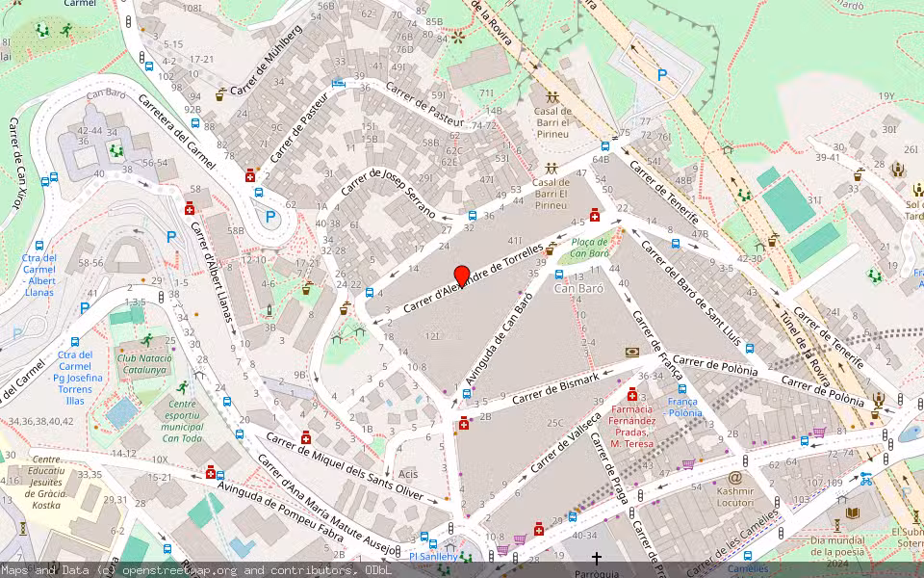Select the bank icon near Carrer de França
This screenshot has height=578, width=924.
tap(632, 353)
